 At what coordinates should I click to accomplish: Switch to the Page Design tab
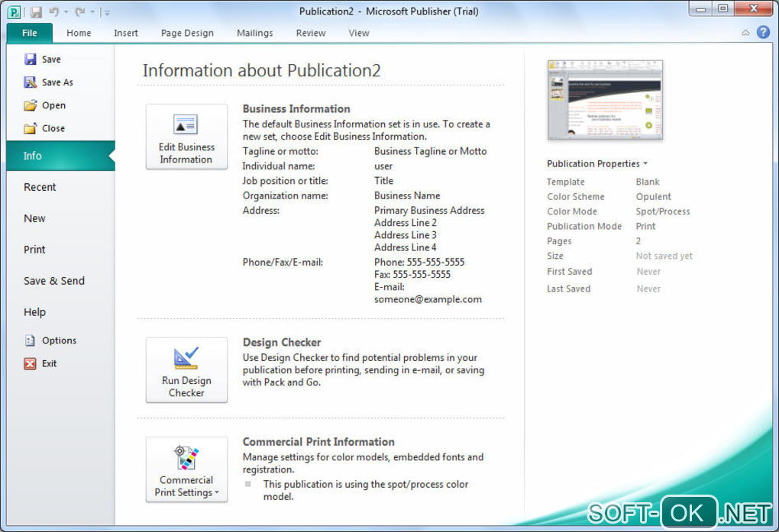tap(187, 33)
